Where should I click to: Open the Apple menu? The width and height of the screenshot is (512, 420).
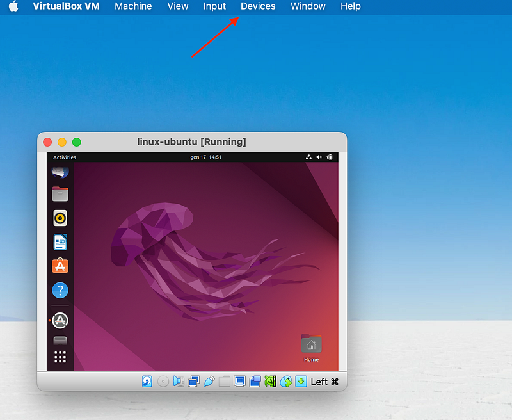pos(13,6)
